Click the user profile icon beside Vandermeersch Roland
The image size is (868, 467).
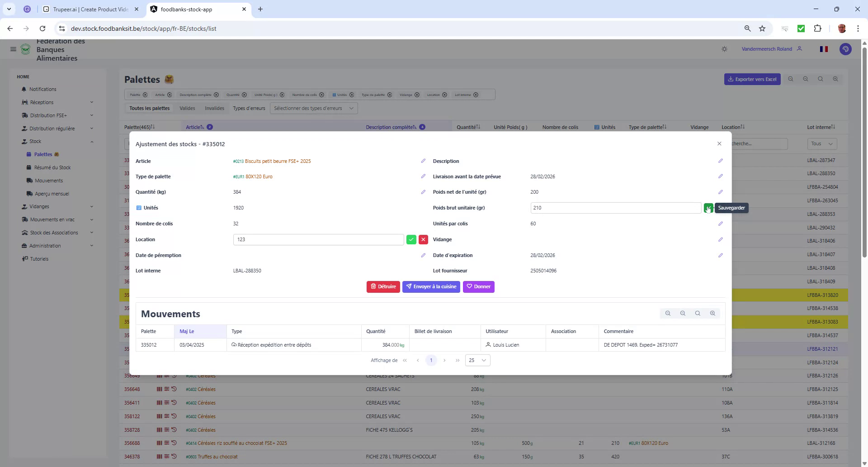pyautogui.click(x=799, y=48)
